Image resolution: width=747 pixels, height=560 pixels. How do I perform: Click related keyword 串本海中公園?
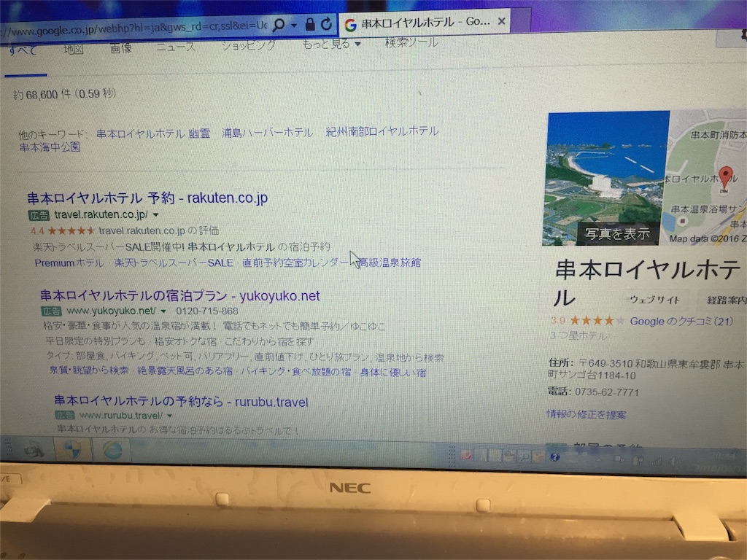pyautogui.click(x=50, y=147)
